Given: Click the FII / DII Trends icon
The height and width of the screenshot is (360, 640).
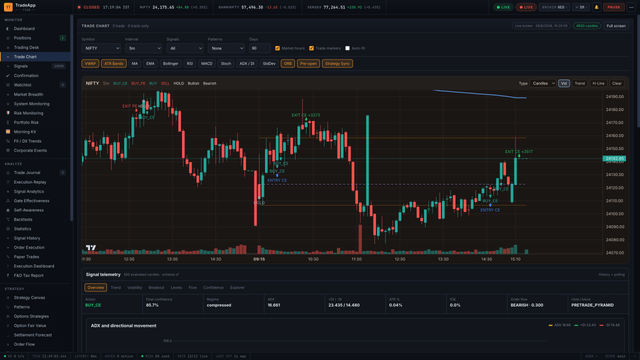Looking at the screenshot, I should [8, 141].
